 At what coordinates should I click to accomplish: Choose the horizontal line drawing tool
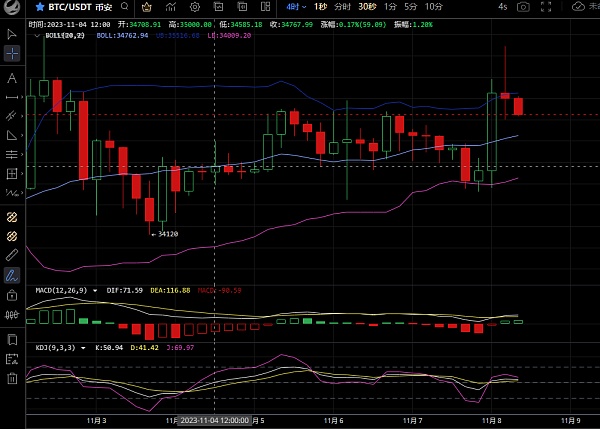(x=11, y=97)
